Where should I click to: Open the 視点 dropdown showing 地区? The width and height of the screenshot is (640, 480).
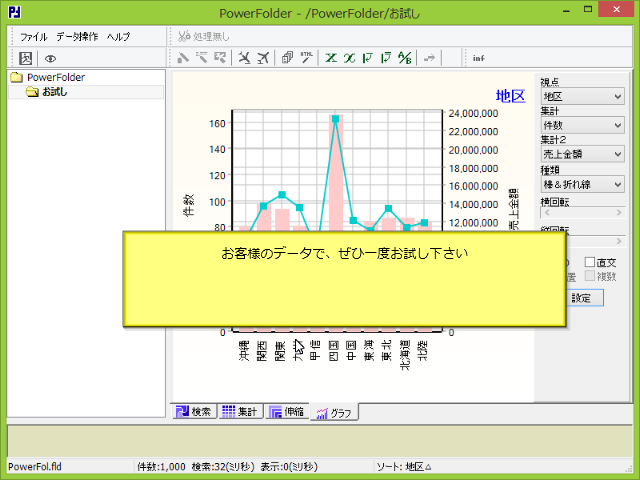pos(582,96)
